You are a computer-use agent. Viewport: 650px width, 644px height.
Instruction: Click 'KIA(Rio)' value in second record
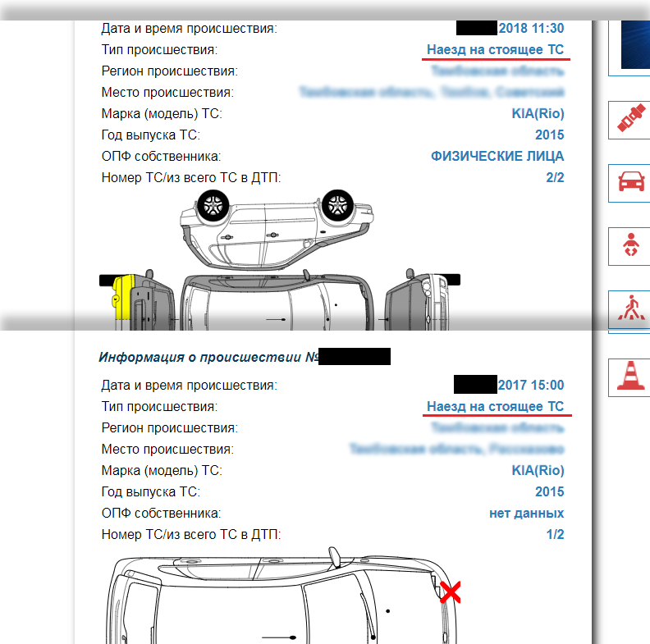point(538,470)
